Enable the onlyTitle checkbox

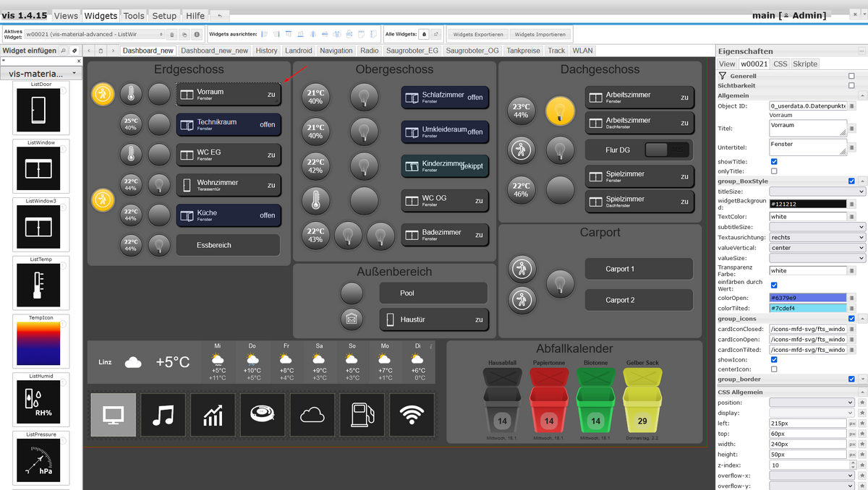774,171
